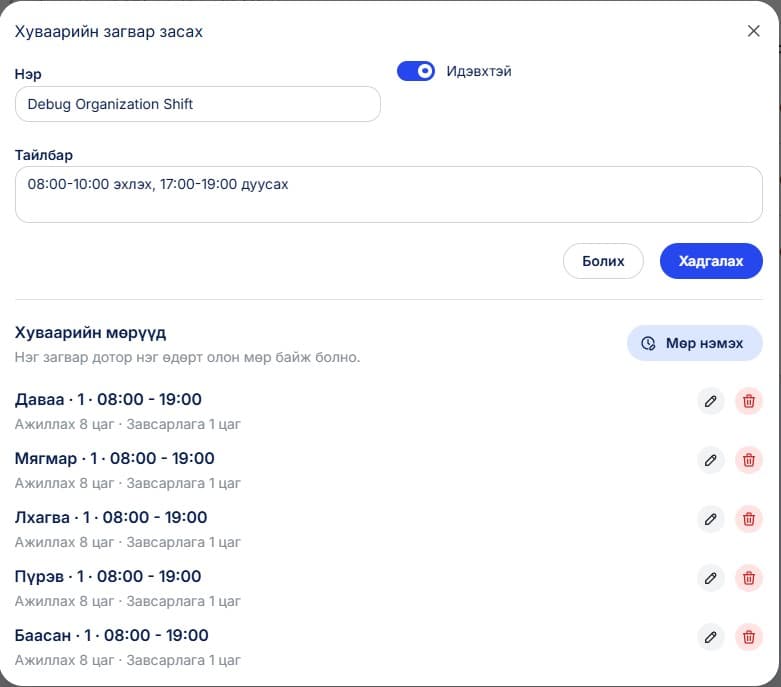Image resolution: width=781 pixels, height=687 pixels.
Task: Select the Лхагва · 1 · 08:00 - 19:00 row text
Action: (111, 518)
